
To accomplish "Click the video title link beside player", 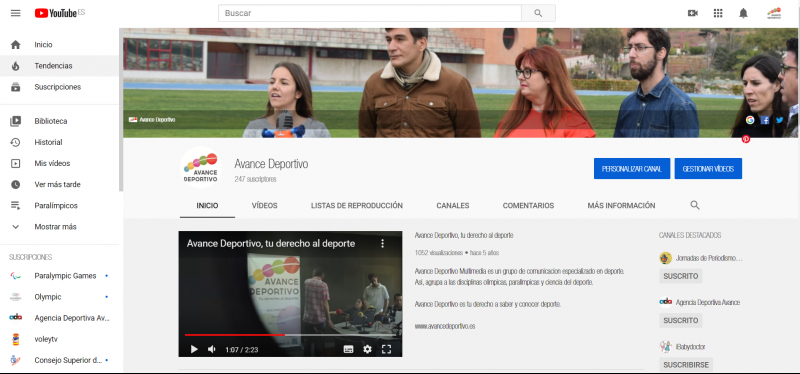I will tap(464, 235).
